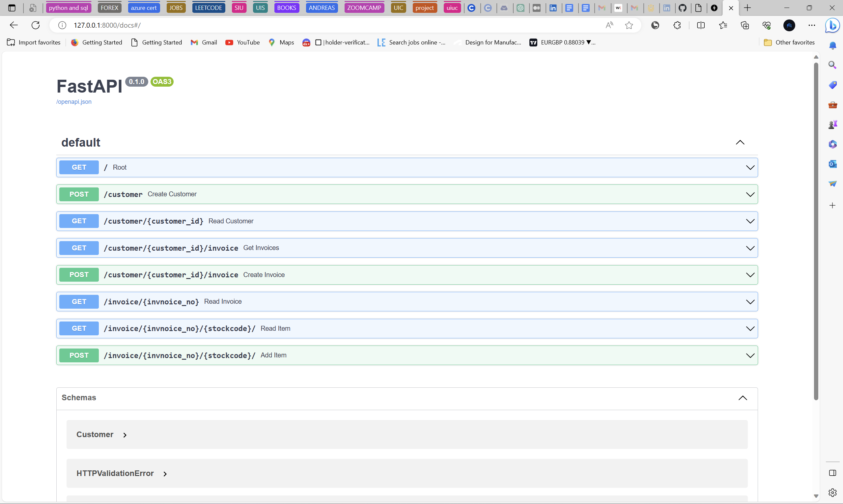Screen dimensions: 843x504
Task: Open the Microsoft 365 sidebar panel
Action: click(x=832, y=144)
